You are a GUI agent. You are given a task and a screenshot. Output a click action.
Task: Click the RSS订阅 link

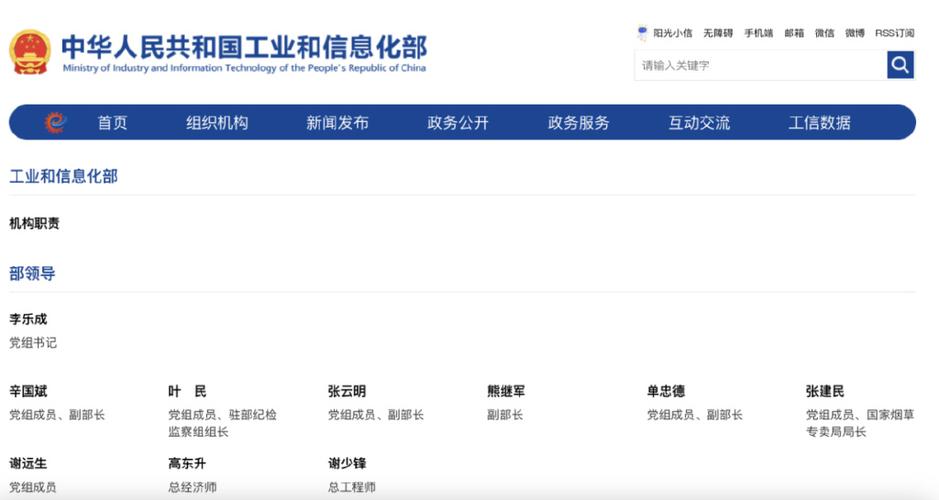tap(895, 34)
